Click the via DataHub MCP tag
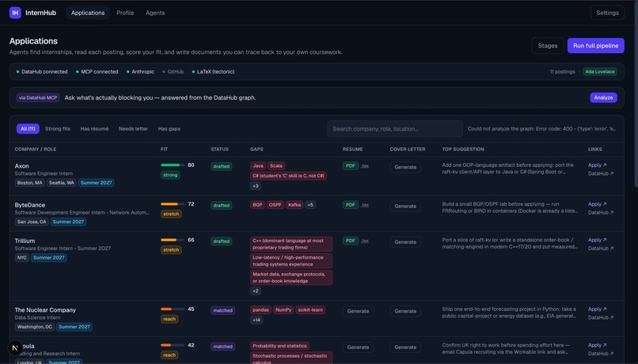 38,97
